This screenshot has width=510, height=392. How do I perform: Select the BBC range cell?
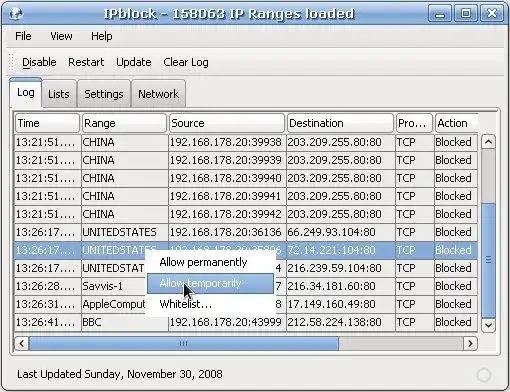pos(125,322)
